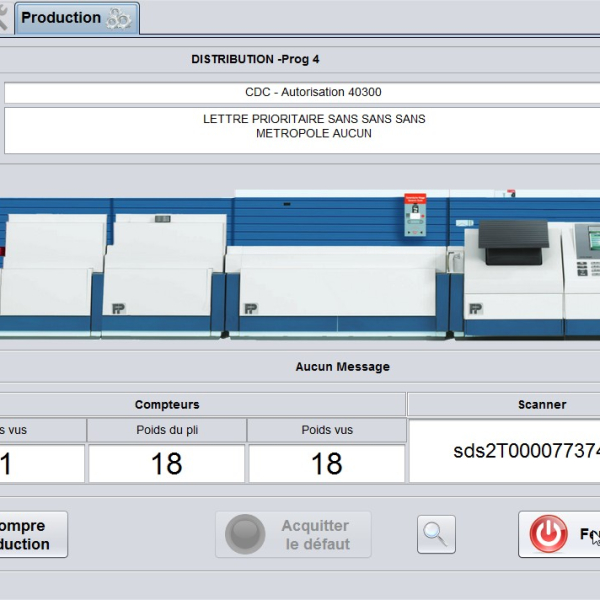Click the magnifying glass search button
Screen dimensions: 600x600
tap(436, 534)
